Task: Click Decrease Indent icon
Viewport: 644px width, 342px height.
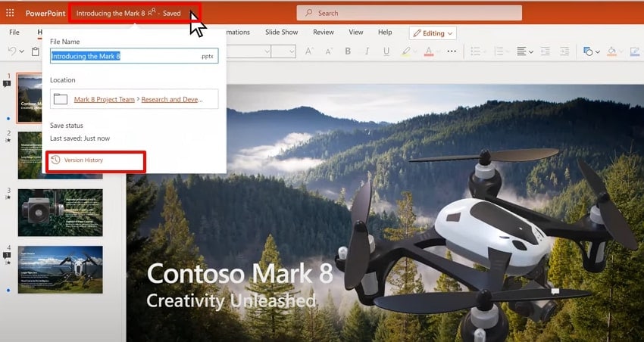Action: (545, 51)
